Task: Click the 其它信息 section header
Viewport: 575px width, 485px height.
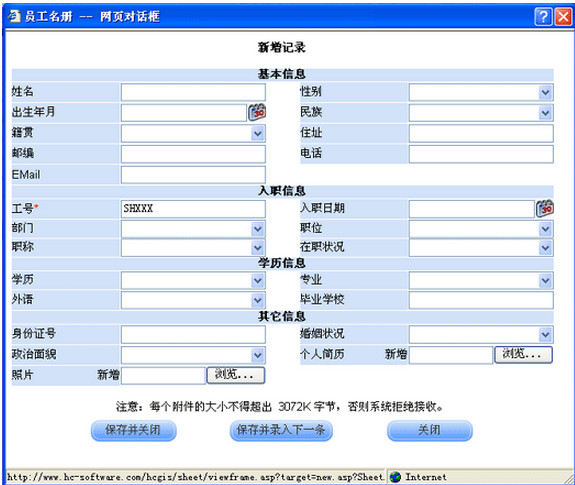Action: (282, 316)
